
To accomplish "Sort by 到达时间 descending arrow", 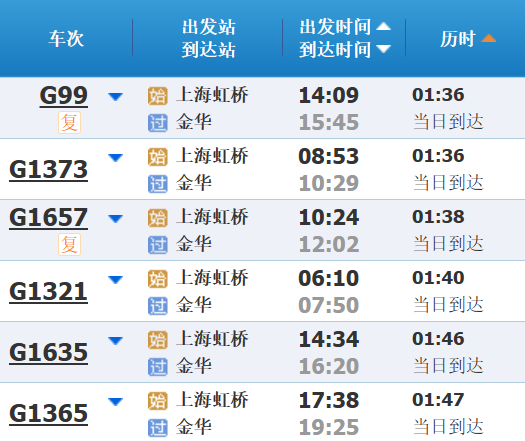I will (383, 49).
